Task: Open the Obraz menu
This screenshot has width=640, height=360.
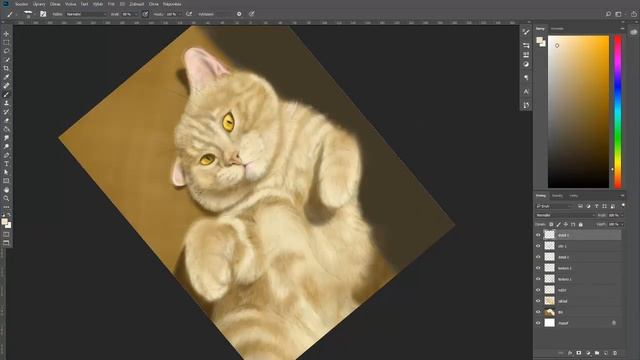Action: tap(55, 4)
